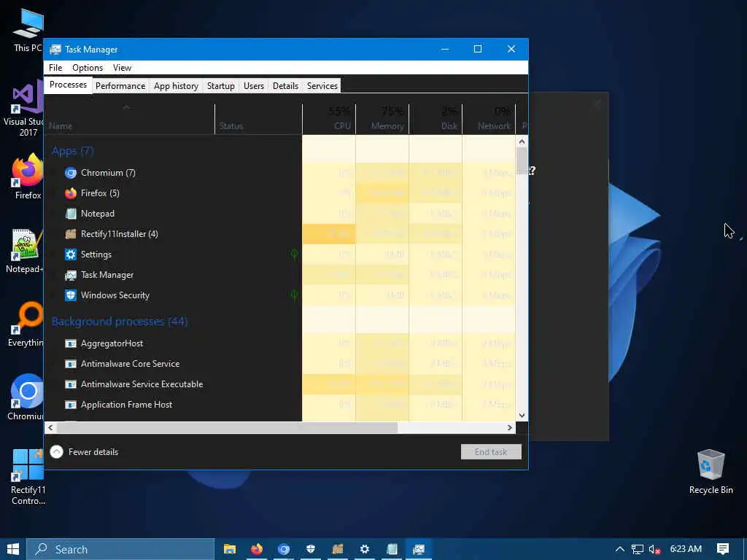Open the View menu
Viewport: 747px width, 560px height.
[122, 68]
